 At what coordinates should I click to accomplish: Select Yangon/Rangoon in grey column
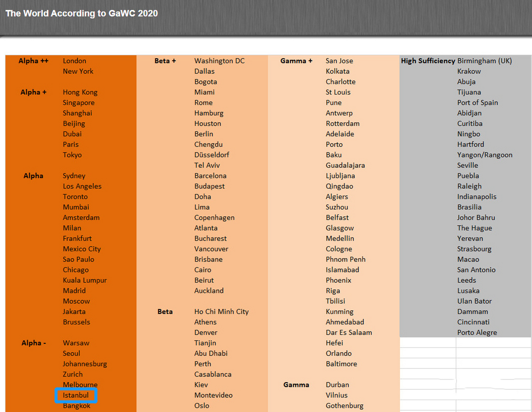(485, 155)
